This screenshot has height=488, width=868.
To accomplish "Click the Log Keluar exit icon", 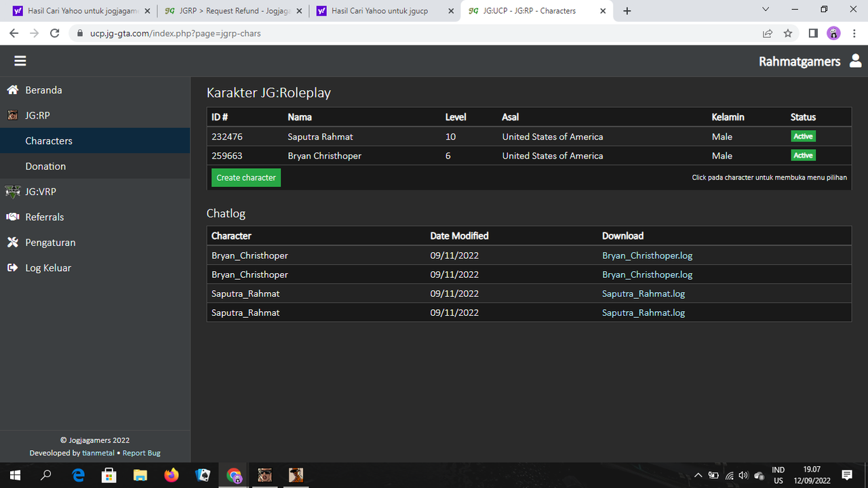I will (x=13, y=268).
